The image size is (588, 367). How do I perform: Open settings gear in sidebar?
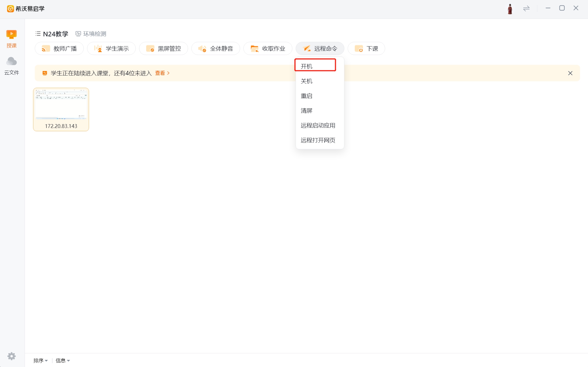pos(11,356)
